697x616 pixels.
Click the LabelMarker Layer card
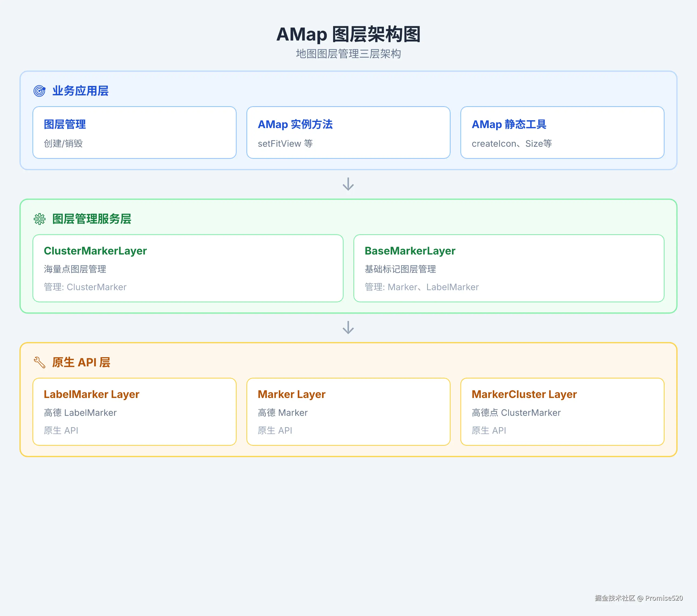coord(134,411)
